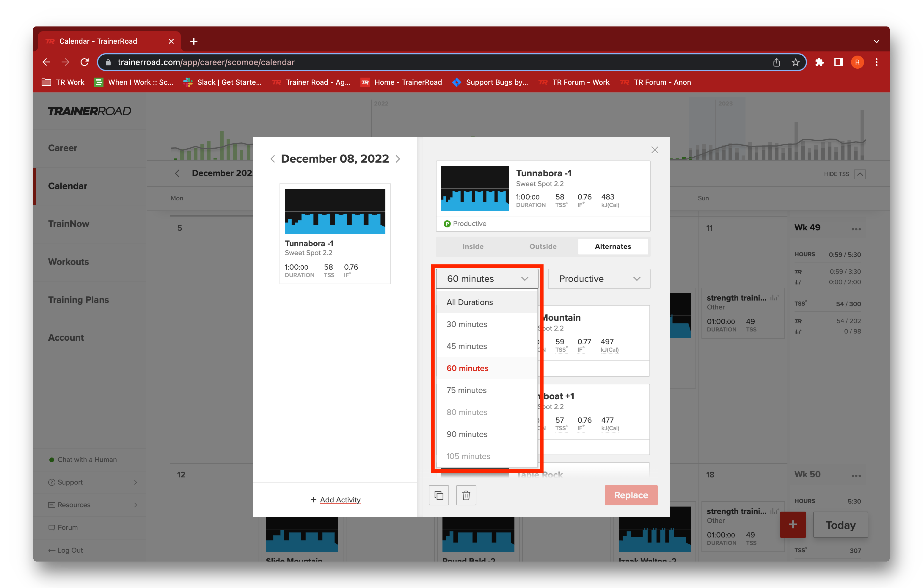Go to previous day before December 08
The height and width of the screenshot is (588, 923).
tap(273, 159)
